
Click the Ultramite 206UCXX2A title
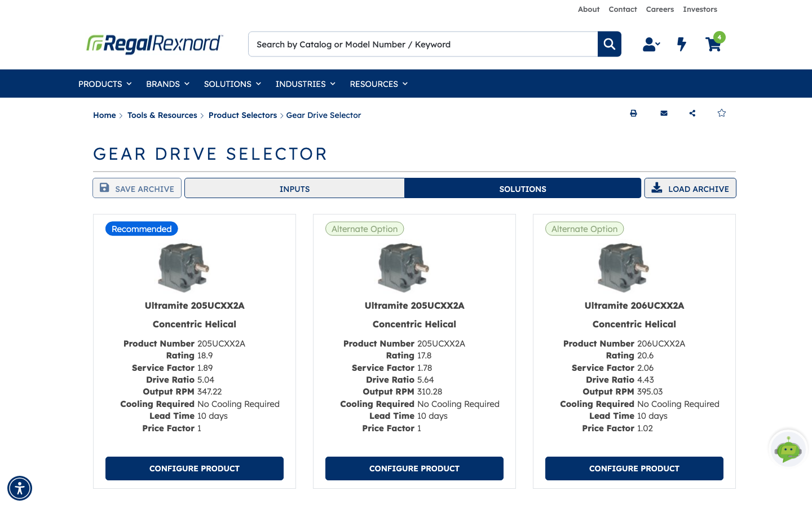click(634, 305)
